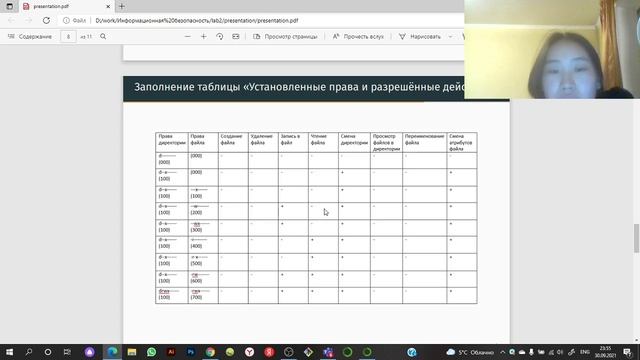Screen dimensions: 640x360
Task: Open Task View on taskbar
Action: [67, 352]
